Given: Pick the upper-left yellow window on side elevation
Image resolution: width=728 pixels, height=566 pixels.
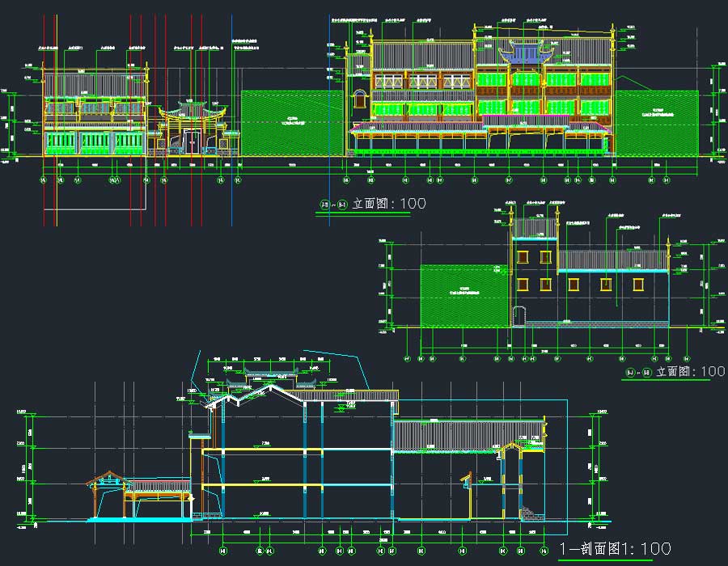Looking at the screenshot, I should [523, 257].
